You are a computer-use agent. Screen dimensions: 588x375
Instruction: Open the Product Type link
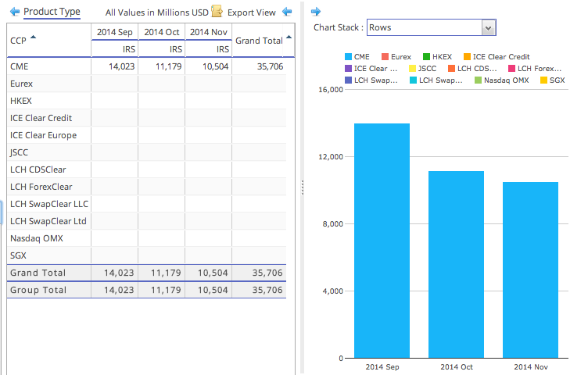pyautogui.click(x=52, y=12)
